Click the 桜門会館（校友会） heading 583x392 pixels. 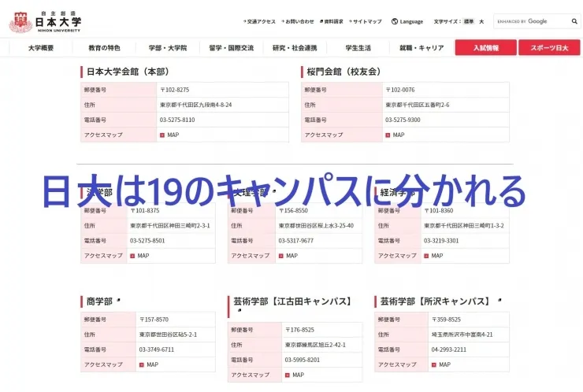click(x=344, y=72)
